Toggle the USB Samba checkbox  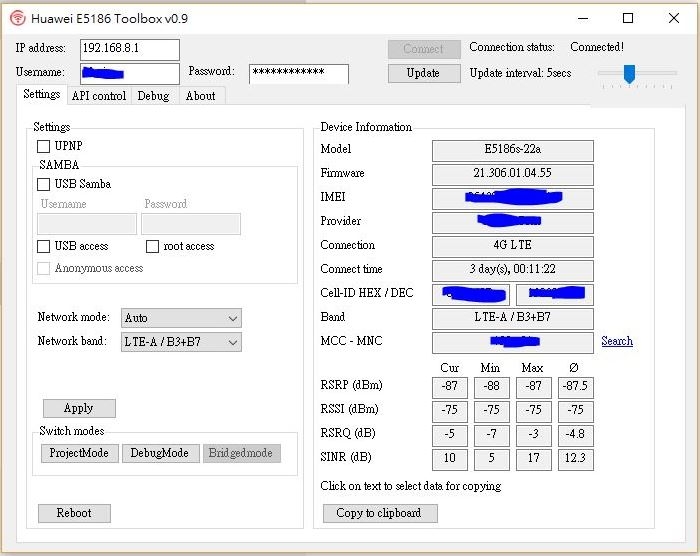point(43,184)
